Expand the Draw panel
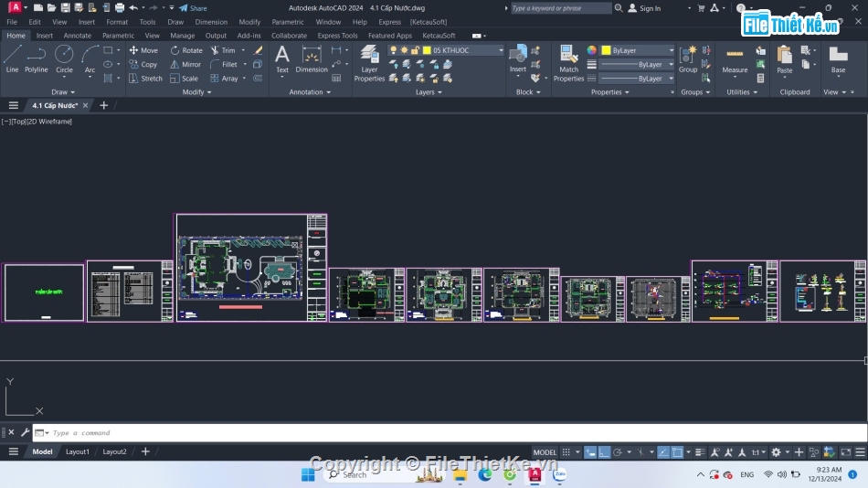Image resolution: width=868 pixels, height=488 pixels. (62, 92)
